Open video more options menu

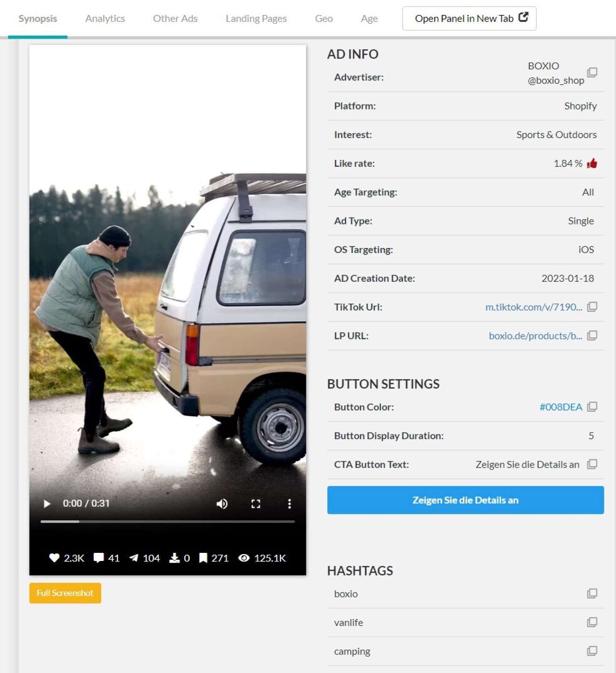point(290,504)
